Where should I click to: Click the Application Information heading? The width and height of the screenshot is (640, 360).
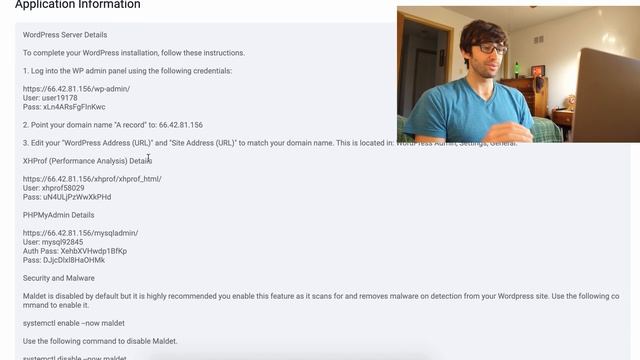pyautogui.click(x=78, y=5)
